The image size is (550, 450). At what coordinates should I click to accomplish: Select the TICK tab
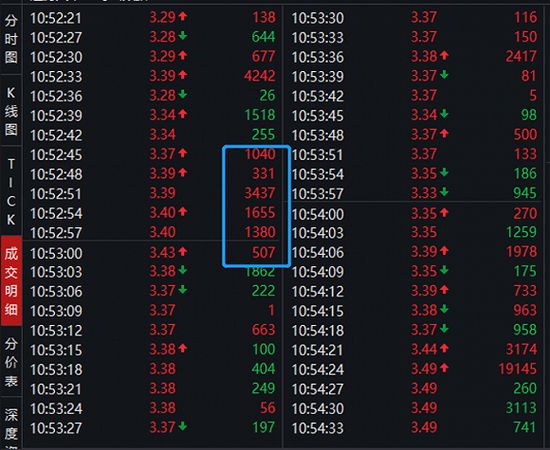[11, 191]
